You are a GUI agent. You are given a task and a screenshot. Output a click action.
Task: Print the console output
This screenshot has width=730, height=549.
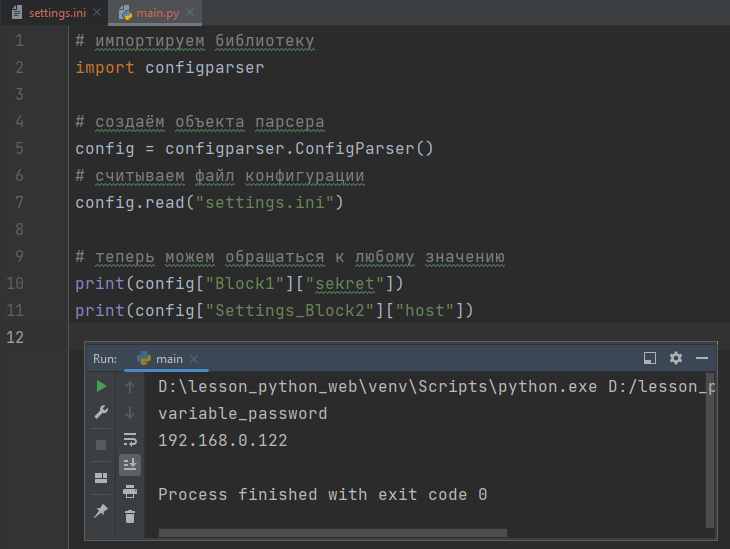(130, 491)
